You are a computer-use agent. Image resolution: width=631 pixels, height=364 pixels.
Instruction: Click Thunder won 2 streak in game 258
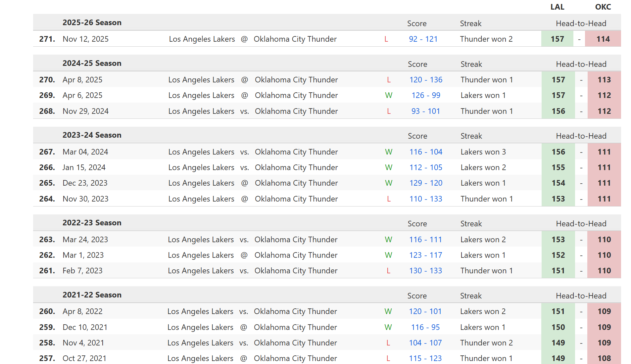click(x=486, y=343)
